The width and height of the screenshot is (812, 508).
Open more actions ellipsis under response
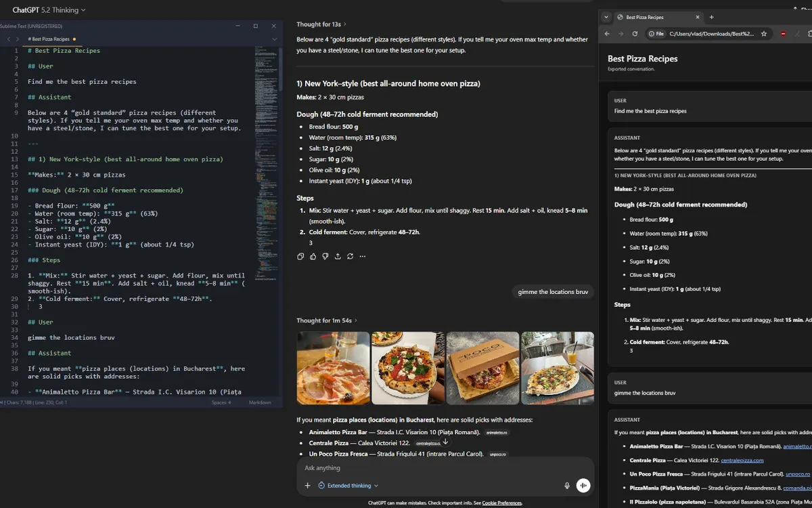tap(363, 257)
